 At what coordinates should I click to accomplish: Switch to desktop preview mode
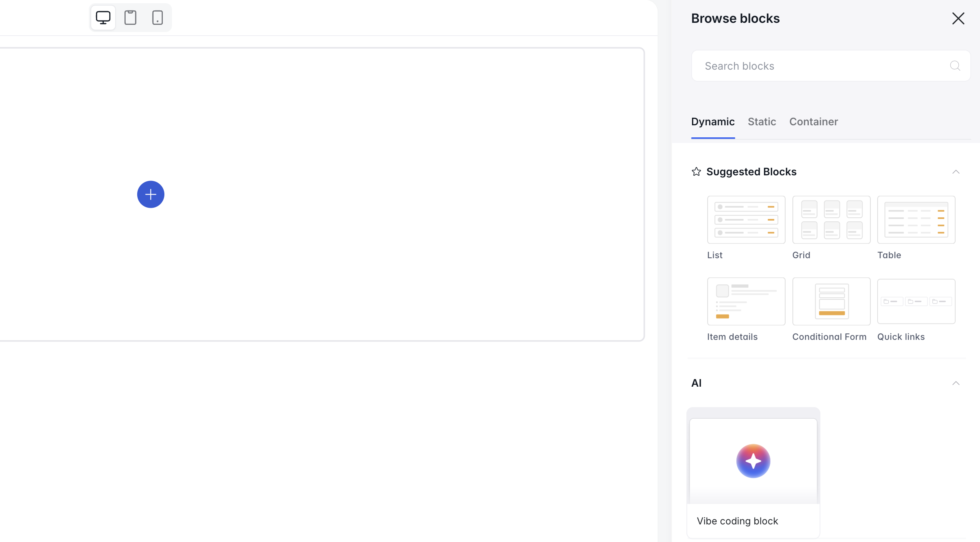[x=103, y=18]
